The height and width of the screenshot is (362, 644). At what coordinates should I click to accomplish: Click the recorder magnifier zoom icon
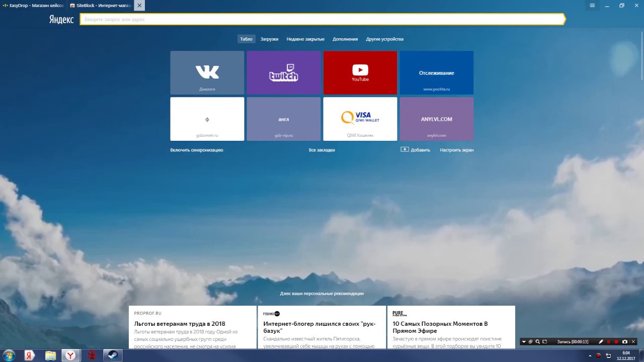537,342
